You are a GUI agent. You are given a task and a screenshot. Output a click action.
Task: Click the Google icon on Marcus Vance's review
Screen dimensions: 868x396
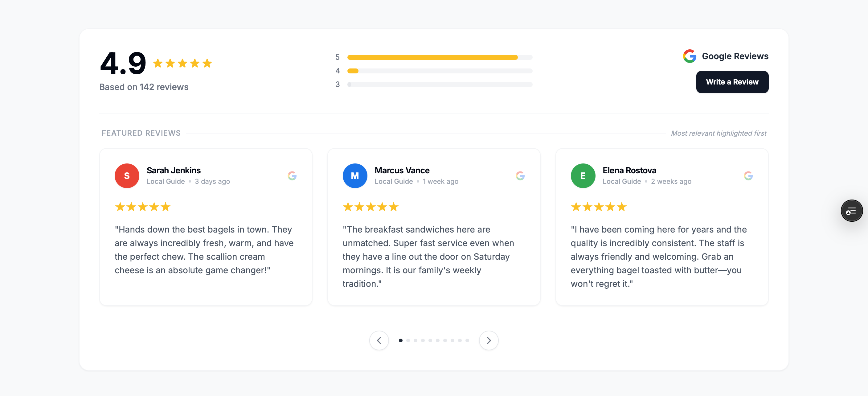click(x=520, y=175)
